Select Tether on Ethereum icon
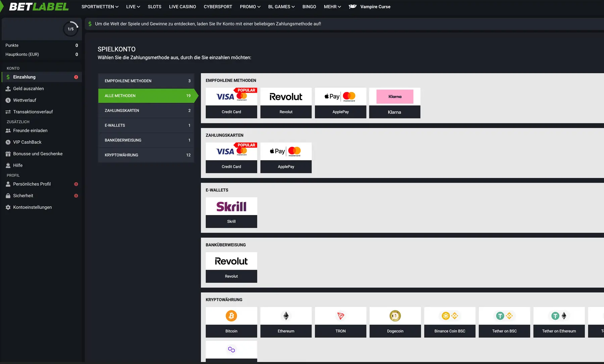Viewport: 604px width, 364px height. point(559,316)
